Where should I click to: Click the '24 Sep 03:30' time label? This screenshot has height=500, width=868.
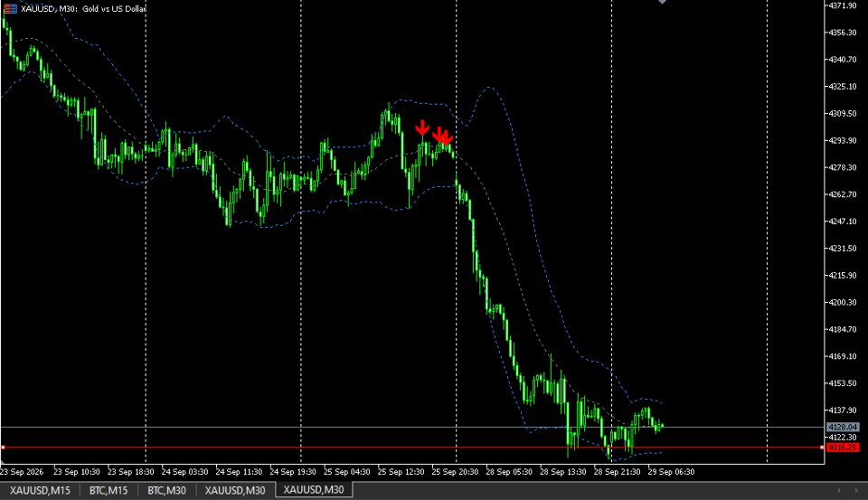pos(184,472)
